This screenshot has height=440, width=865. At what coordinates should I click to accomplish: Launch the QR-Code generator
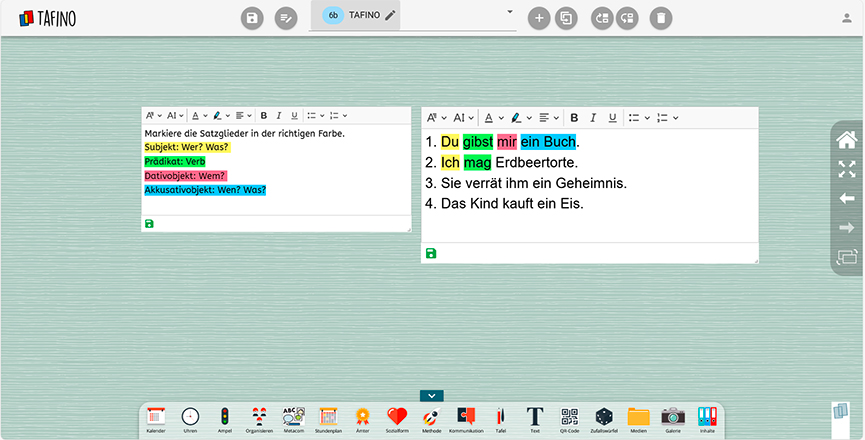[x=569, y=417]
